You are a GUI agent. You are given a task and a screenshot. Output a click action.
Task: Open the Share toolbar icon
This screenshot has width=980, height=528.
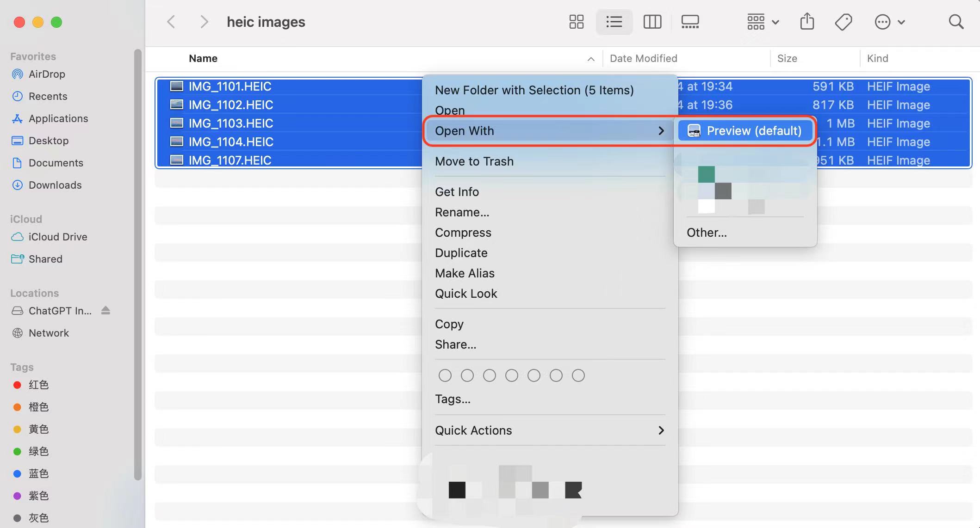[807, 22]
